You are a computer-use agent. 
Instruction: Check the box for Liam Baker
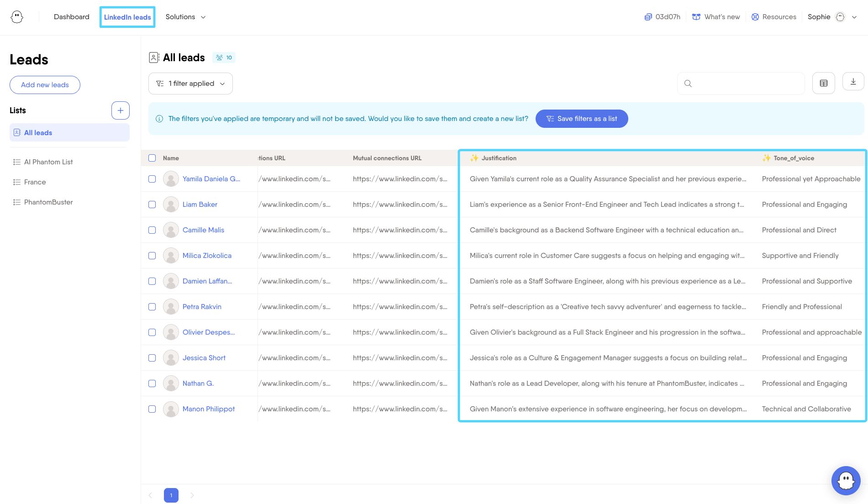(x=152, y=205)
